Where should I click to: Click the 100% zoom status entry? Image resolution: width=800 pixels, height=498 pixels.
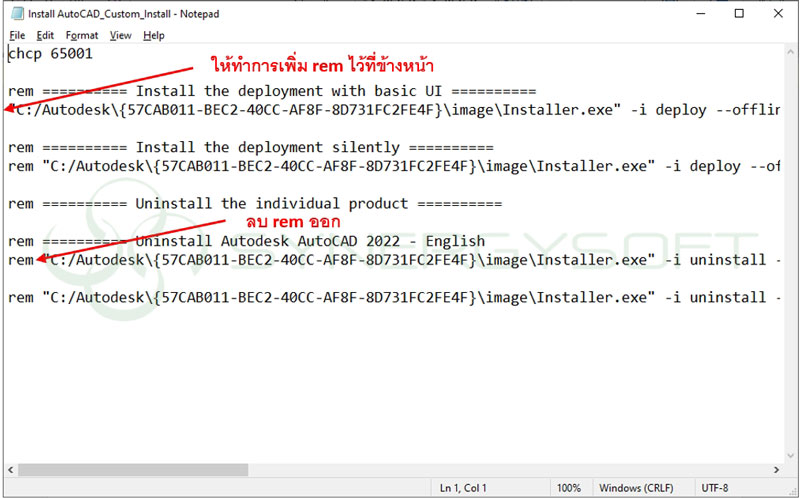568,488
